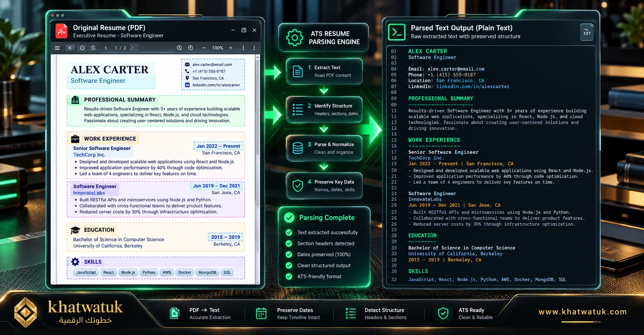Open the hamburger menu in the PDF toolbar
This screenshot has height=335, width=644.
coord(57,48)
